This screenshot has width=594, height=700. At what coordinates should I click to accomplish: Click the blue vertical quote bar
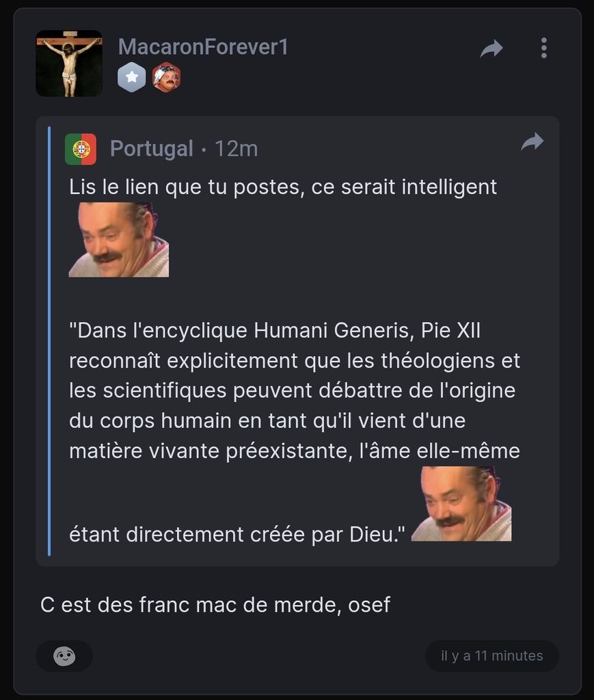(x=49, y=341)
